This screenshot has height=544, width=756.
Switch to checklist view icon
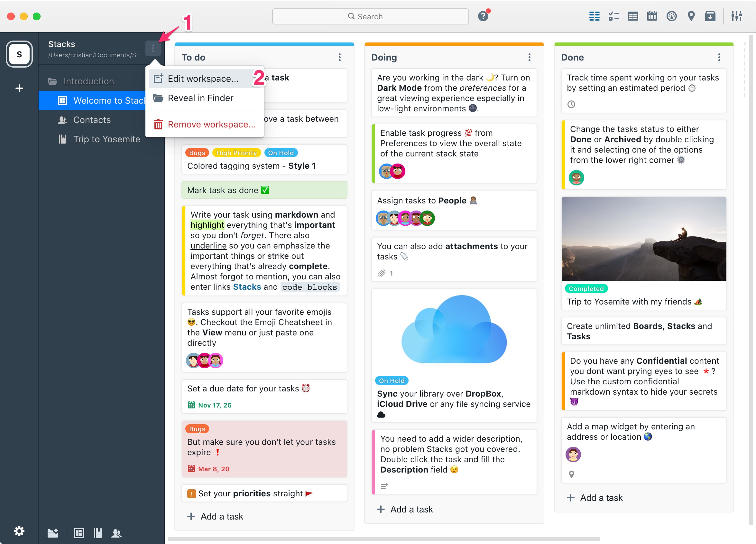point(613,16)
